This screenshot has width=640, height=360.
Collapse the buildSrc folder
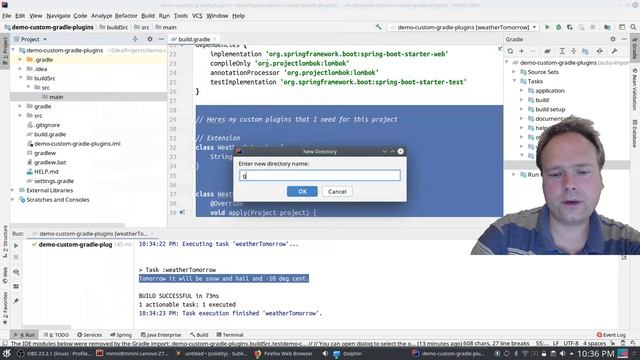tap(20, 78)
